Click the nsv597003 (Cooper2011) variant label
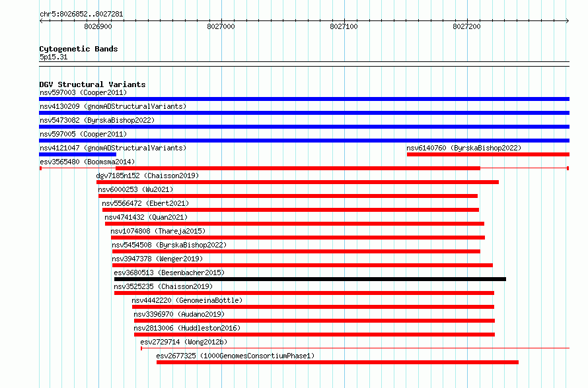 pyautogui.click(x=83, y=92)
